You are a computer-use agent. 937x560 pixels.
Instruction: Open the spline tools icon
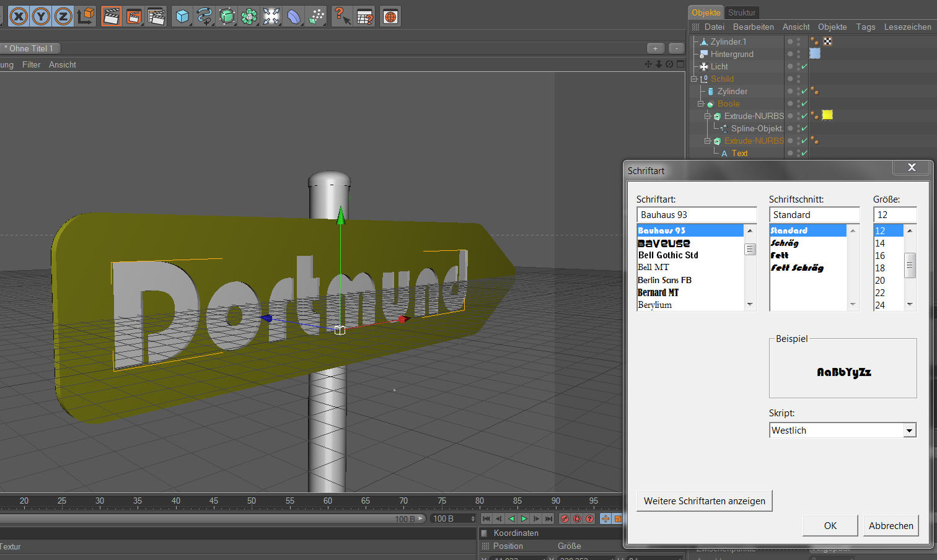point(205,16)
